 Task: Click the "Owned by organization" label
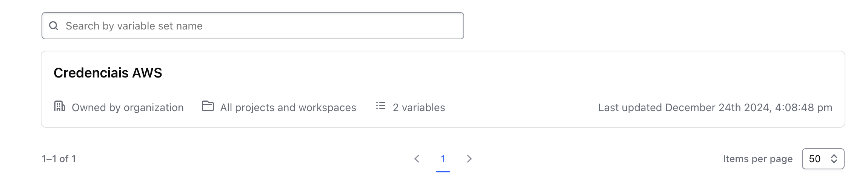[x=128, y=108]
